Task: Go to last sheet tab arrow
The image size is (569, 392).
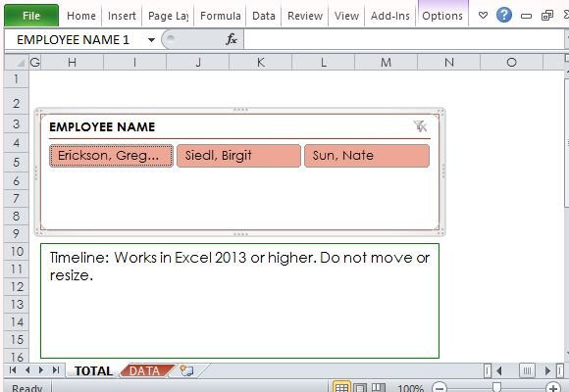Action: [56, 369]
